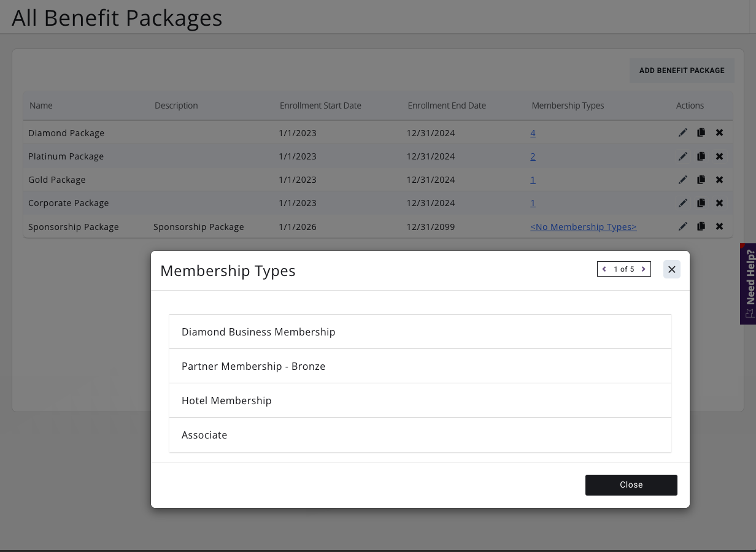The height and width of the screenshot is (552, 756).
Task: Click the Description column header
Action: pos(176,105)
